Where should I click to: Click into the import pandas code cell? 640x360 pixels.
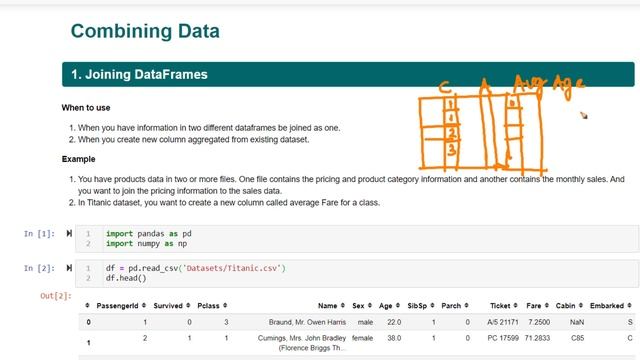click(x=357, y=238)
